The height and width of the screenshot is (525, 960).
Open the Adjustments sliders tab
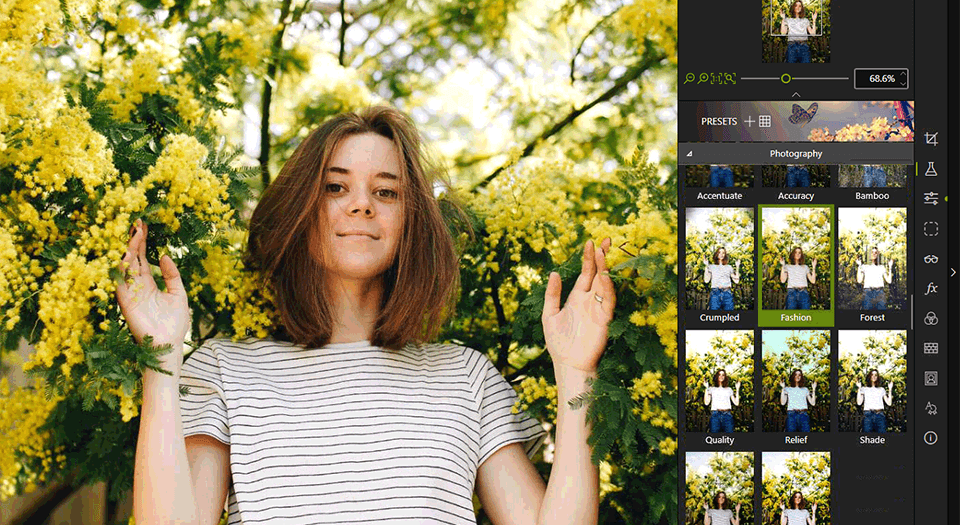coord(931,198)
